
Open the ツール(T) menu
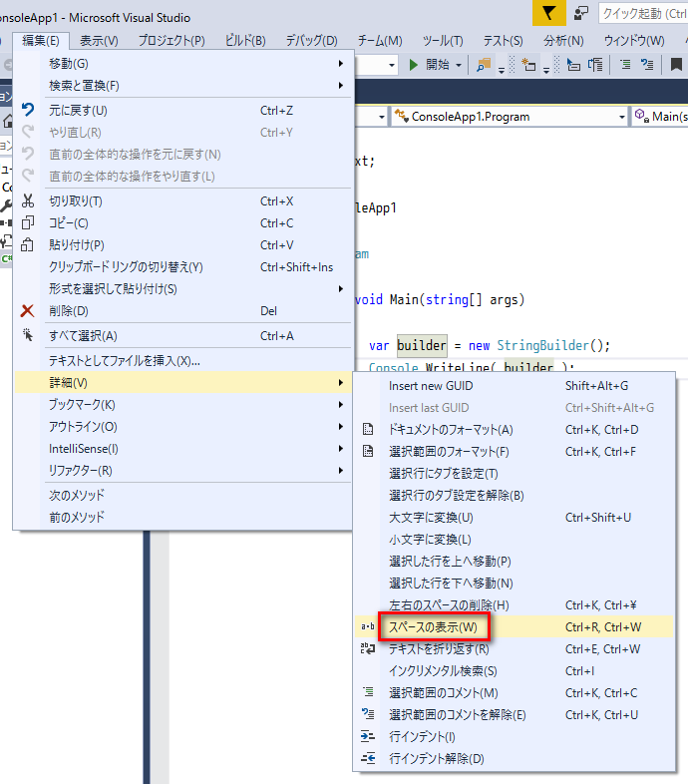443,41
